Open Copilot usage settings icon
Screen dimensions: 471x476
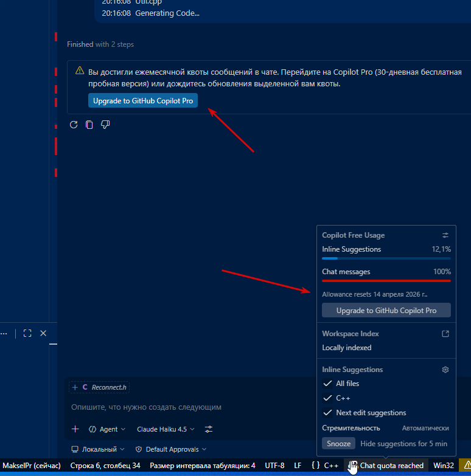click(445, 235)
